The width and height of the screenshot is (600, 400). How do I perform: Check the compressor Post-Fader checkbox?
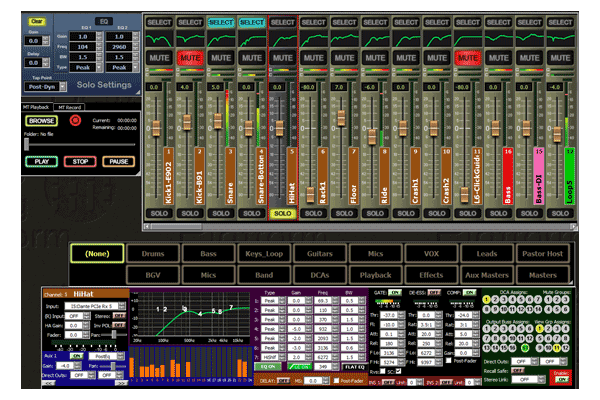448,361
